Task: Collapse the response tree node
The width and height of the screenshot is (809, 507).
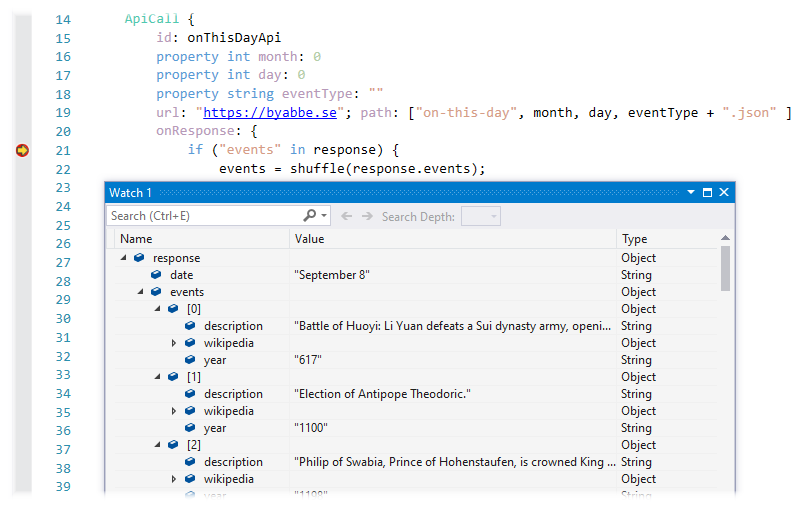Action: [x=123, y=258]
